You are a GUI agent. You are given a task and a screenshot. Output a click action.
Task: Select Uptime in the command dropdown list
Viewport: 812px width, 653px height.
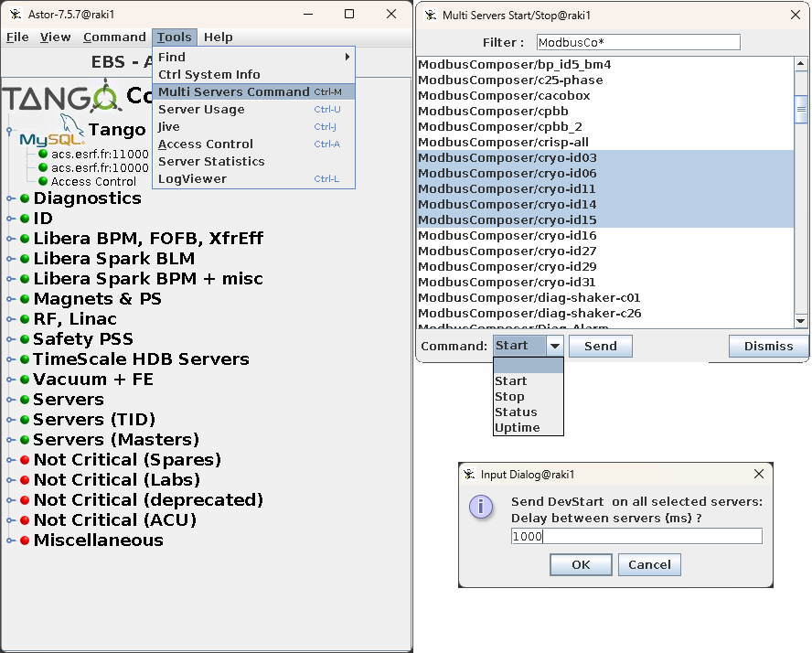pos(529,428)
